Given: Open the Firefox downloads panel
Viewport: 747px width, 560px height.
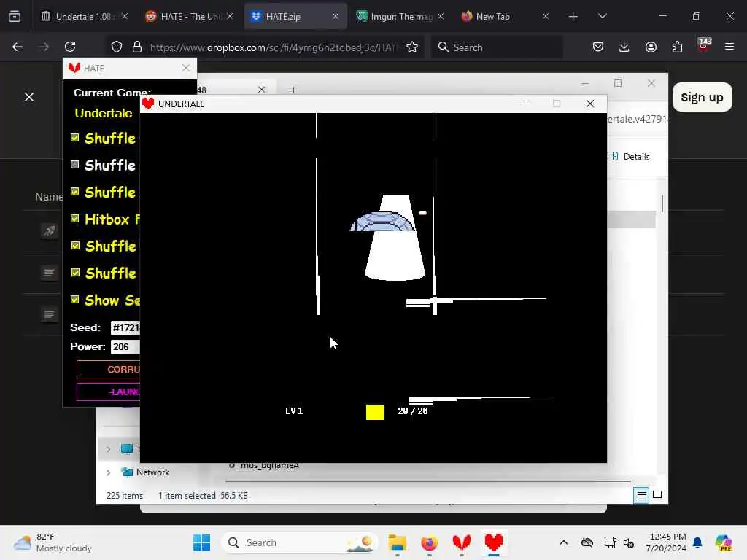Looking at the screenshot, I should pos(624,47).
